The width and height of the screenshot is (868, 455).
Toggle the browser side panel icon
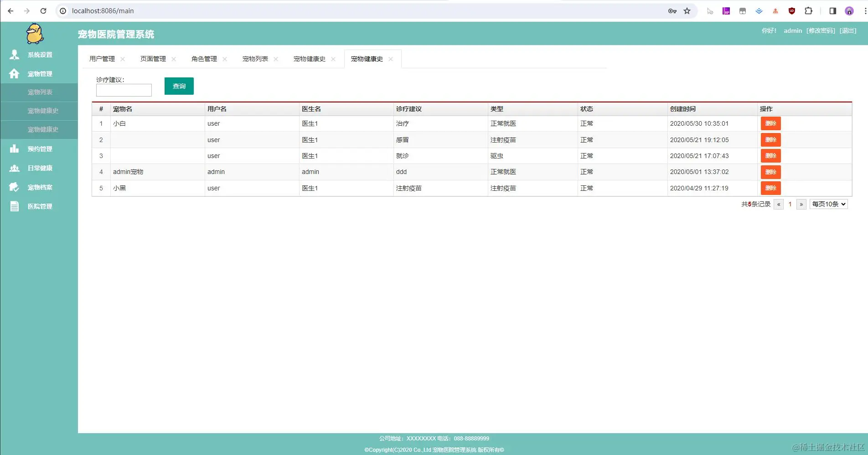tap(833, 11)
